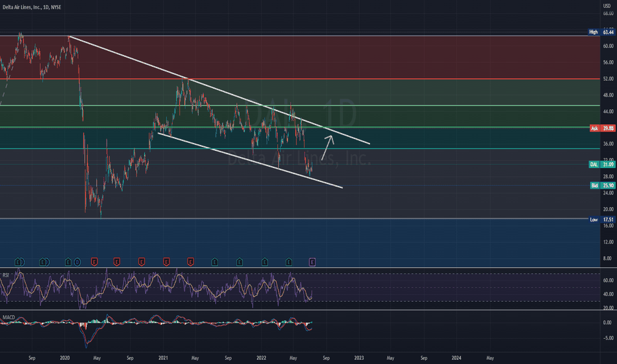Open the green earnings marker beside the dividend marker
Image resolution: width=617 pixels, height=364 pixels.
(68, 261)
